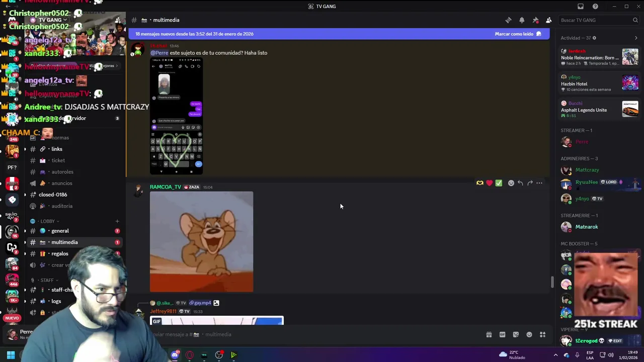Screen dimensions: 644x362
Task: Open Noble Reincarnation activity card
Action: click(x=599, y=57)
